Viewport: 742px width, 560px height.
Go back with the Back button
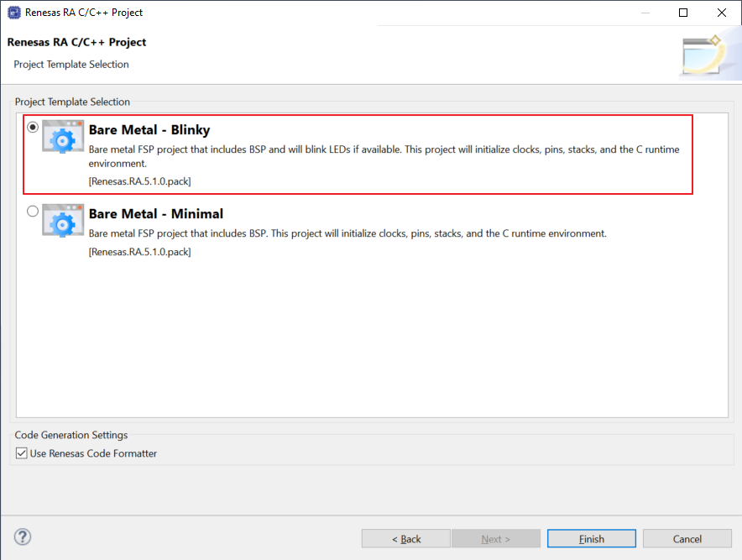coord(406,539)
